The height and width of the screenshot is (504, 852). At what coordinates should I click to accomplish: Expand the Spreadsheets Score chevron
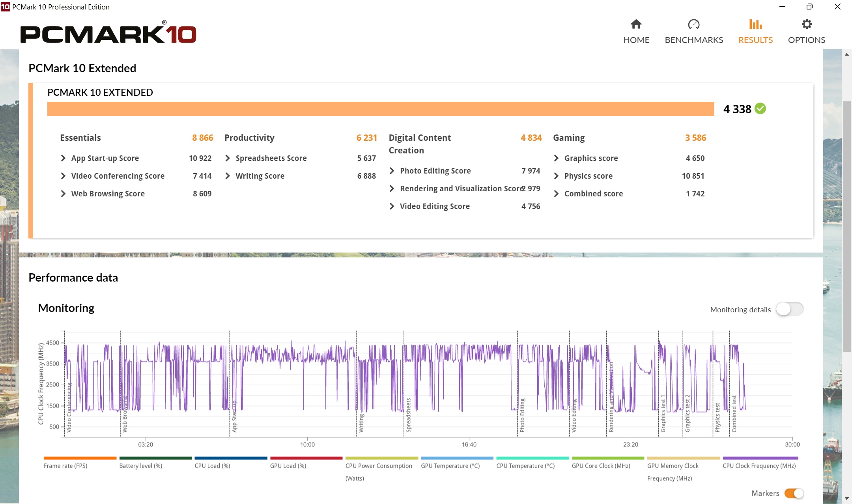coord(228,158)
